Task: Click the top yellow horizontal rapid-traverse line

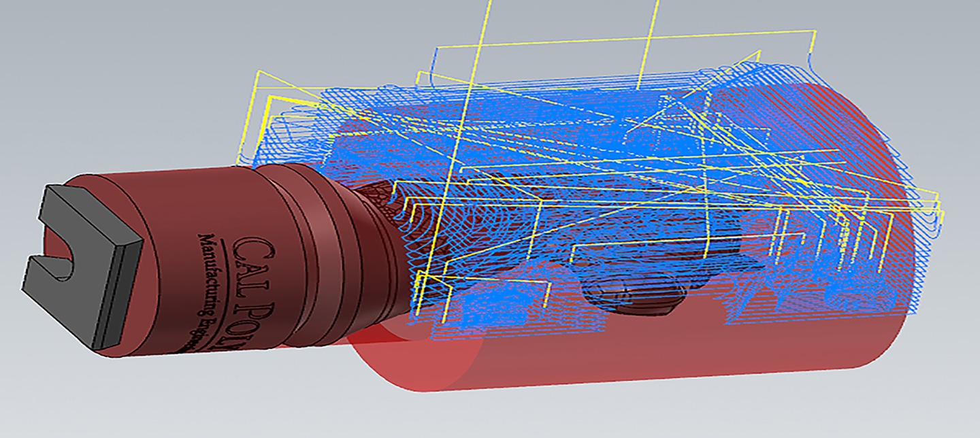Action: pos(612,39)
